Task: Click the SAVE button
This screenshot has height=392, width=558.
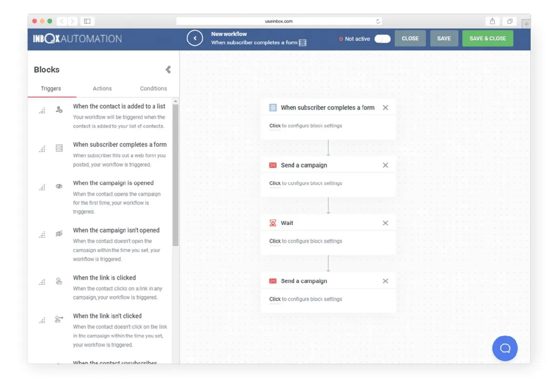Action: click(444, 39)
